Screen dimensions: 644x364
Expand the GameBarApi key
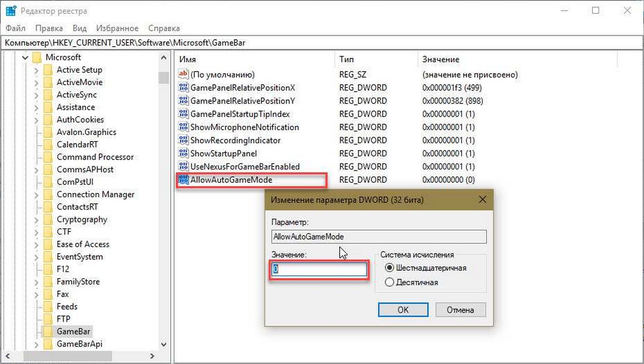point(36,344)
